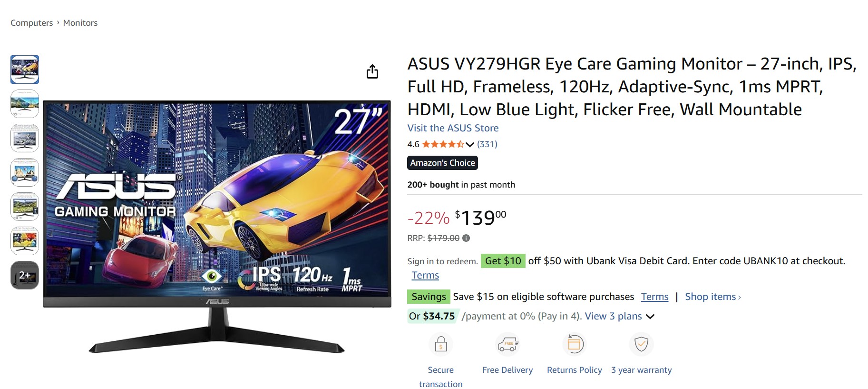
Task: Open Terms link for software savings
Action: tap(654, 297)
